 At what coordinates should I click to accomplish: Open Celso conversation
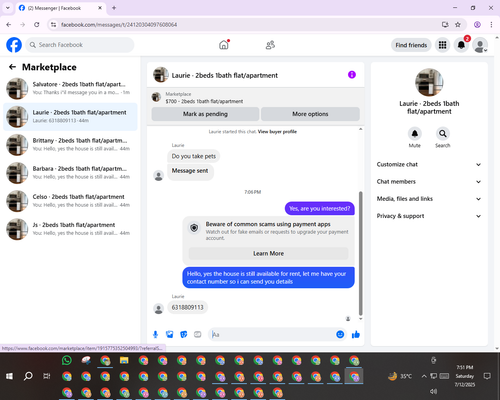[x=70, y=201]
